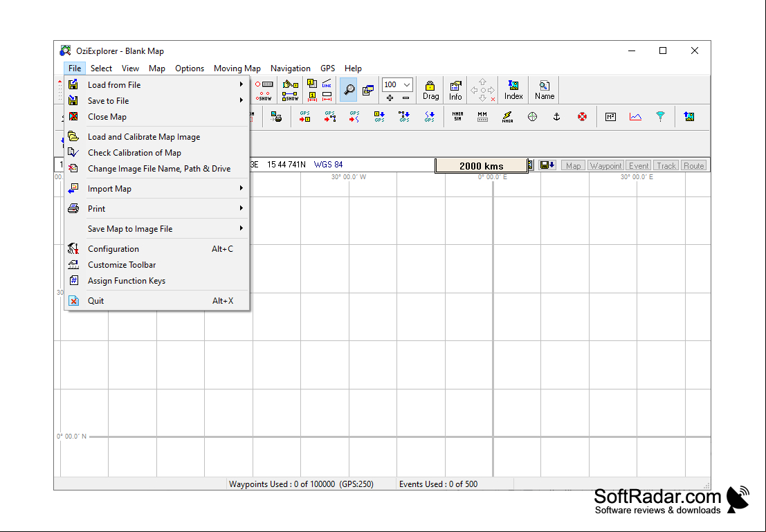This screenshot has height=532, width=766.
Task: Click the anchor alarm icon
Action: tap(556, 117)
